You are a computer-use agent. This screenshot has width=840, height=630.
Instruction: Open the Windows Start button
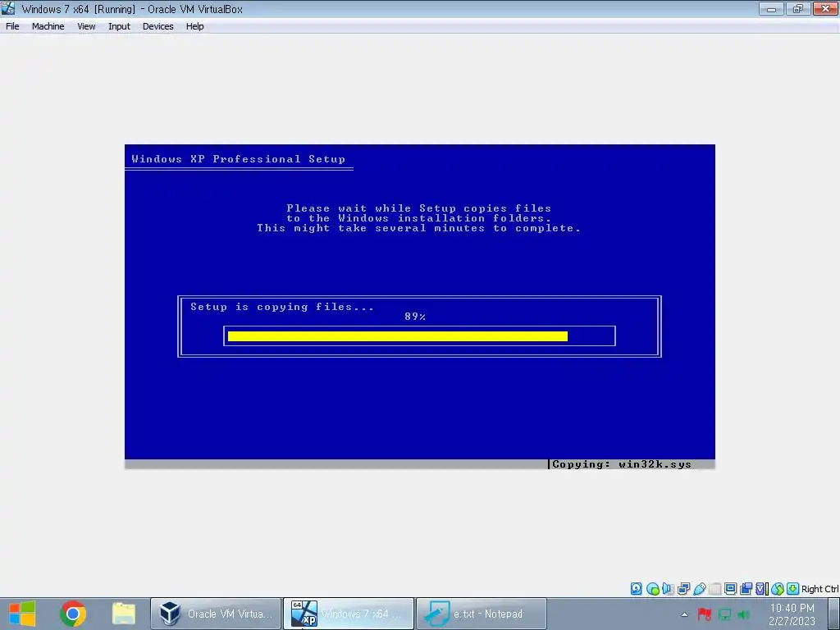[x=22, y=614]
